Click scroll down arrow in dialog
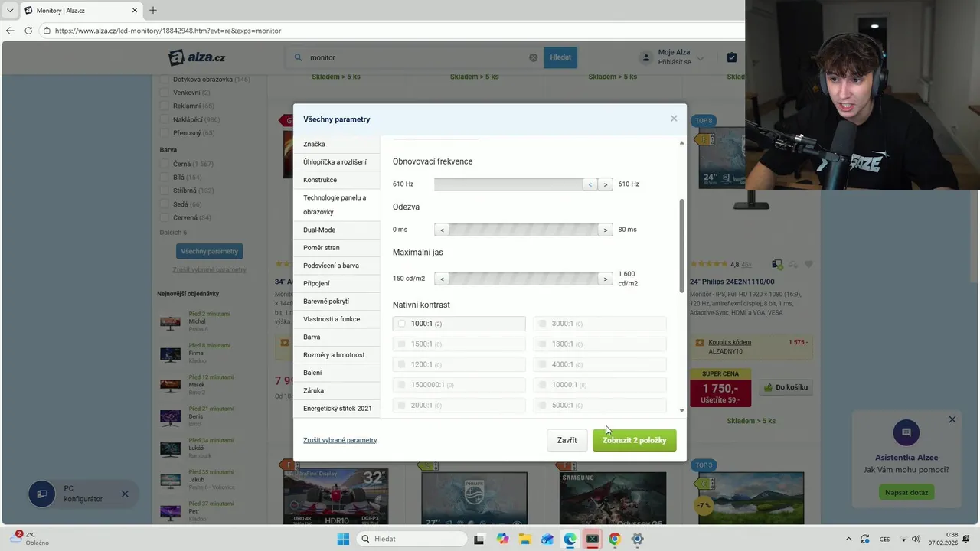980x551 pixels. click(681, 411)
